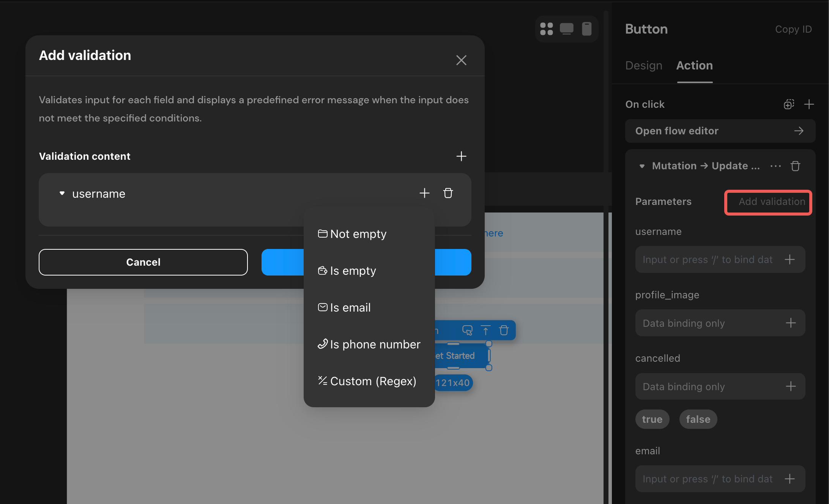Click the username parameter input field
This screenshot has width=829, height=504.
708,260
